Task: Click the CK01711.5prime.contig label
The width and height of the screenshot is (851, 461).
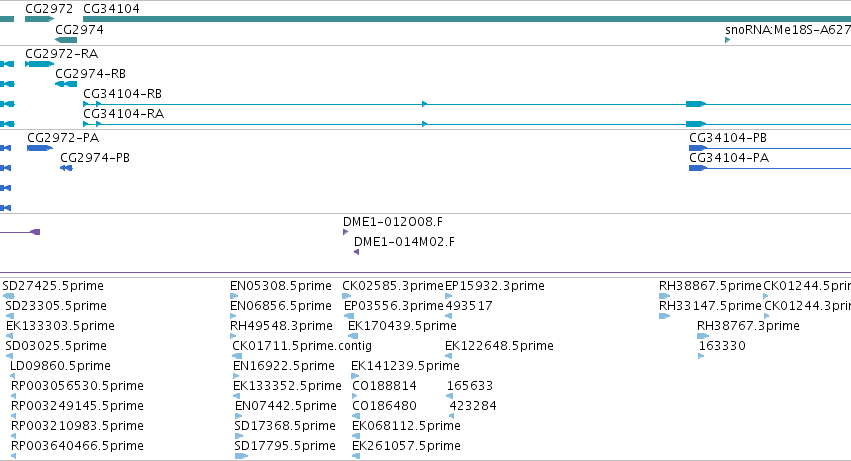Action: pyautogui.click(x=302, y=346)
